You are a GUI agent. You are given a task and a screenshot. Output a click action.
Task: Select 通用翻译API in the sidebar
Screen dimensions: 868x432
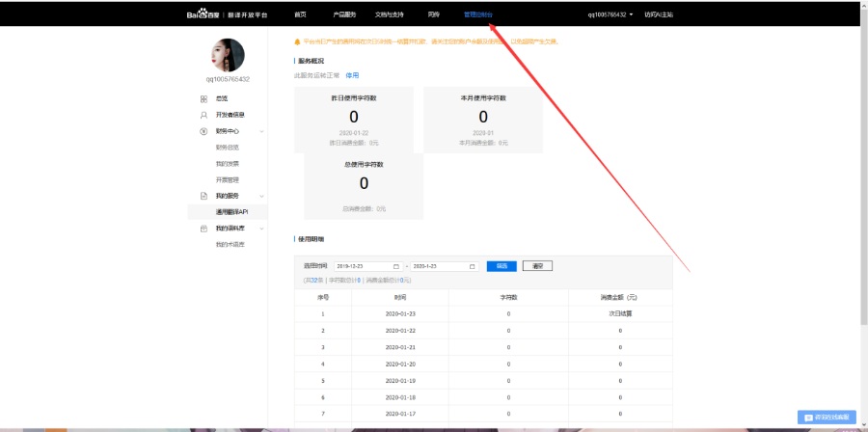click(x=231, y=212)
